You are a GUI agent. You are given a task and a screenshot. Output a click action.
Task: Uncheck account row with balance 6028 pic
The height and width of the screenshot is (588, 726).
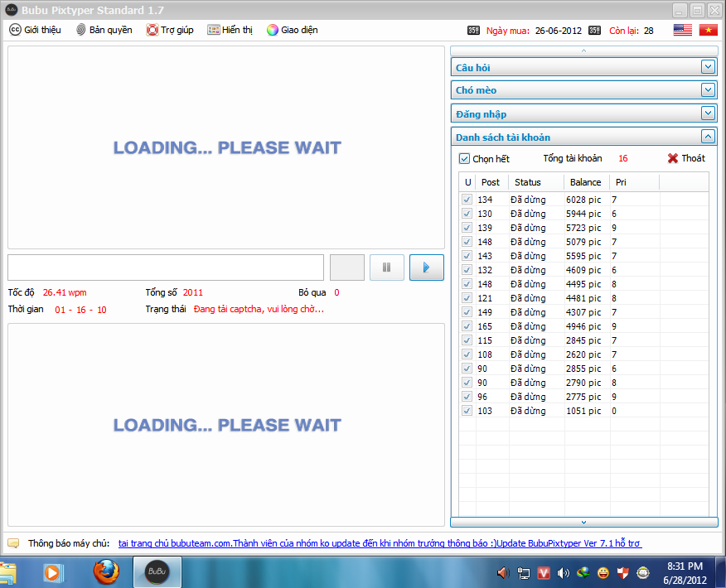pos(467,200)
